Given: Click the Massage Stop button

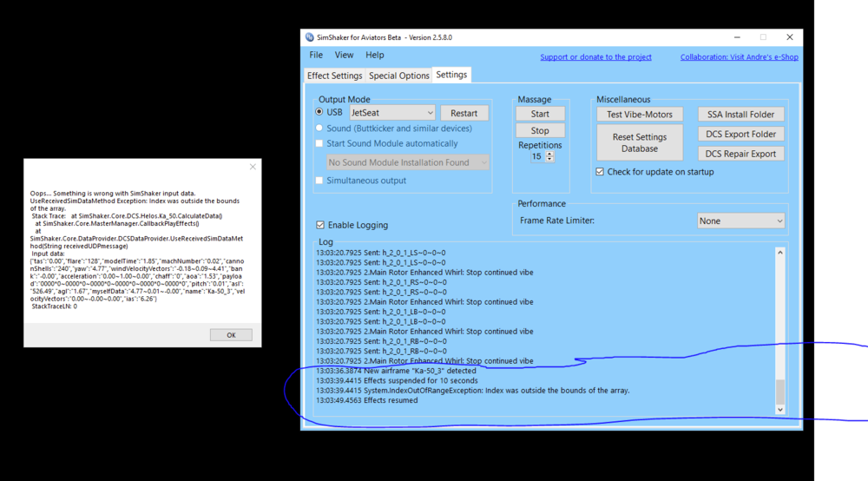Looking at the screenshot, I should click(x=540, y=130).
